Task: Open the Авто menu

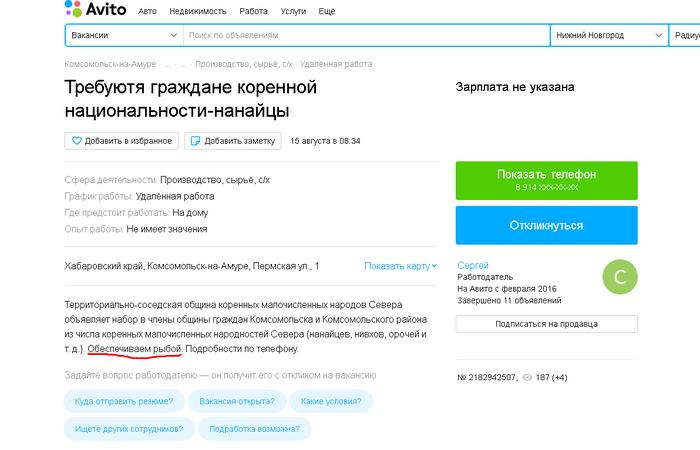Action: tap(147, 12)
